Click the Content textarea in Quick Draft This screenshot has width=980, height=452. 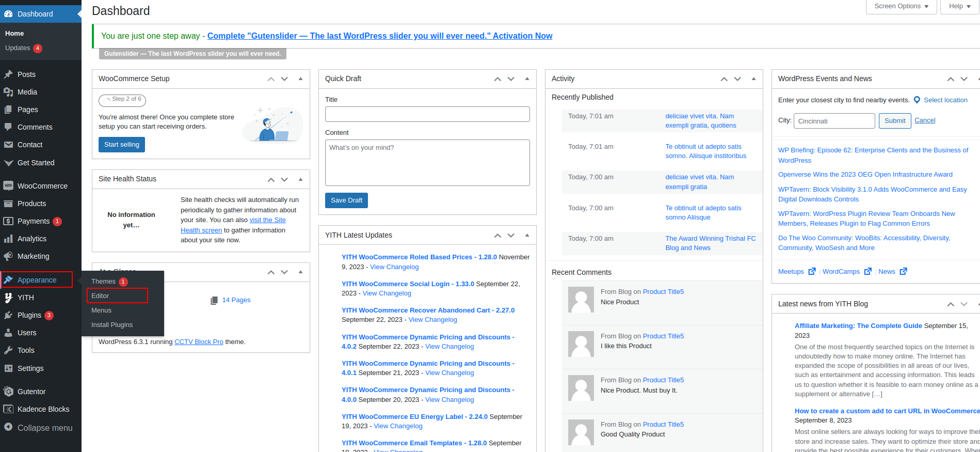[x=427, y=163]
